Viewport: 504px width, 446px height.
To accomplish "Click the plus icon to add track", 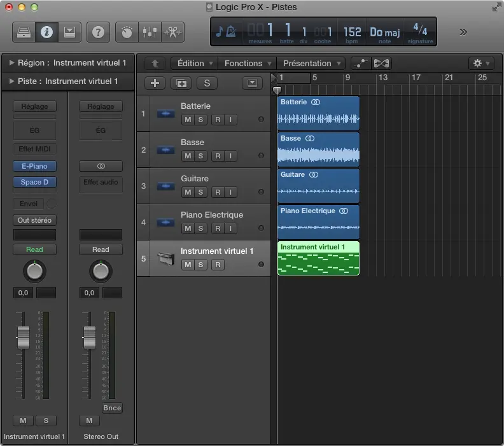I will tap(154, 83).
